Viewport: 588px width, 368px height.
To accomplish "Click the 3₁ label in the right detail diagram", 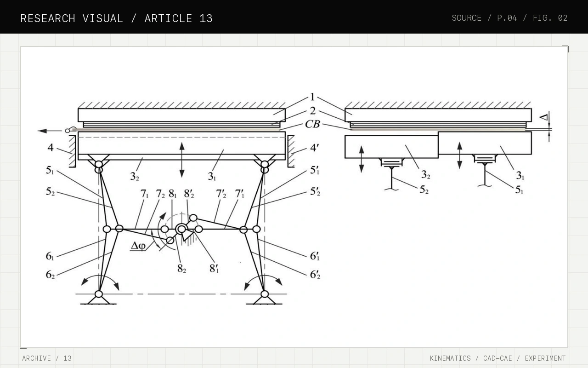I will pyautogui.click(x=520, y=175).
